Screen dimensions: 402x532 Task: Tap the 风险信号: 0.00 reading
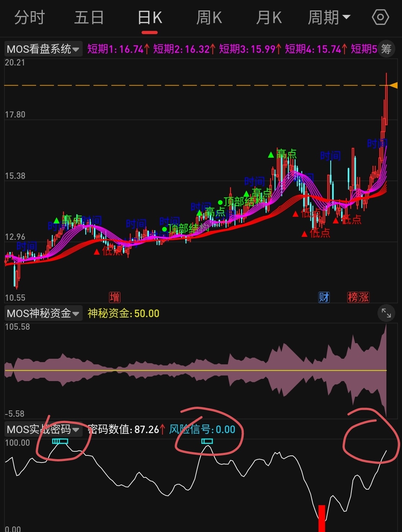[x=202, y=430]
